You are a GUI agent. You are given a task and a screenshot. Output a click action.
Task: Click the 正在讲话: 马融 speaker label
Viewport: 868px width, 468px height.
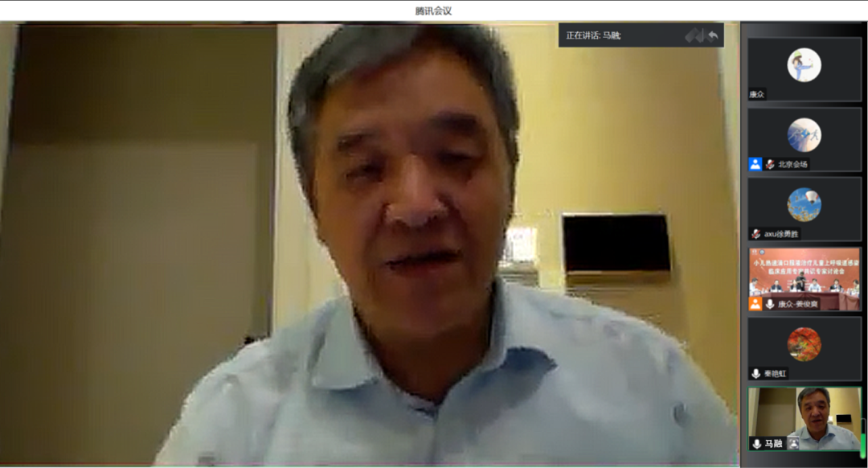tap(593, 35)
